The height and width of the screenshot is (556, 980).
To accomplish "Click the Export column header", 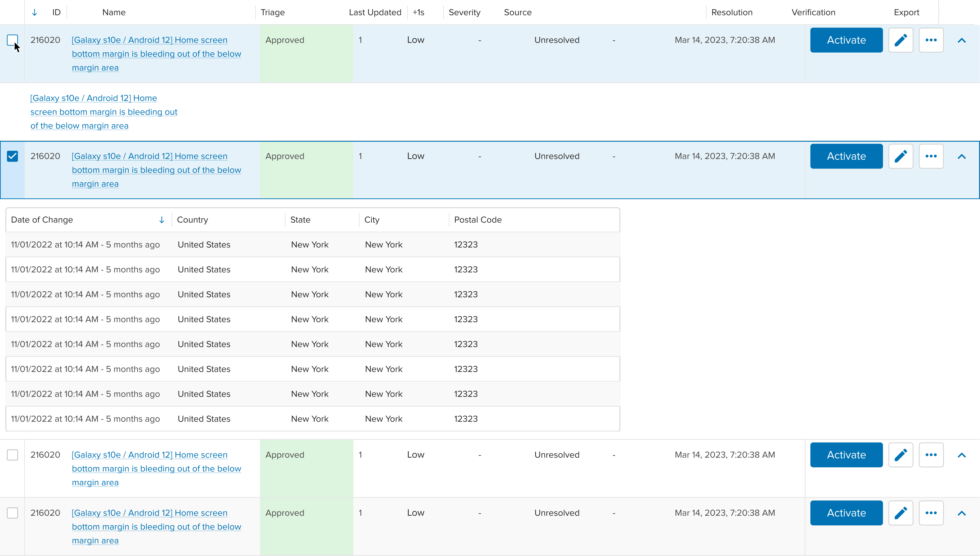I will (x=906, y=13).
